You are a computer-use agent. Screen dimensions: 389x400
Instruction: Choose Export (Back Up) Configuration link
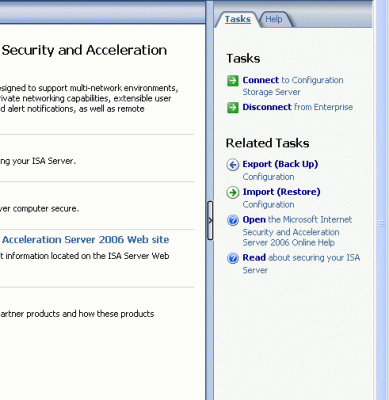280,170
